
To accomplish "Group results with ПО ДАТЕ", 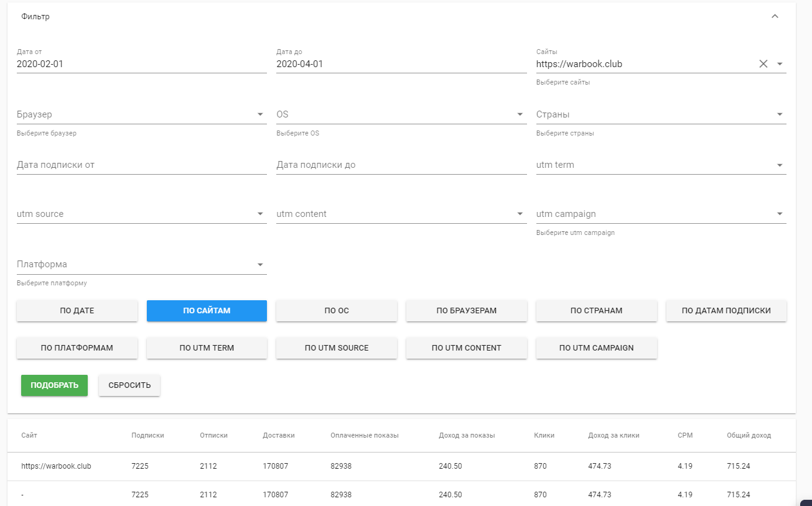I will pos(77,311).
